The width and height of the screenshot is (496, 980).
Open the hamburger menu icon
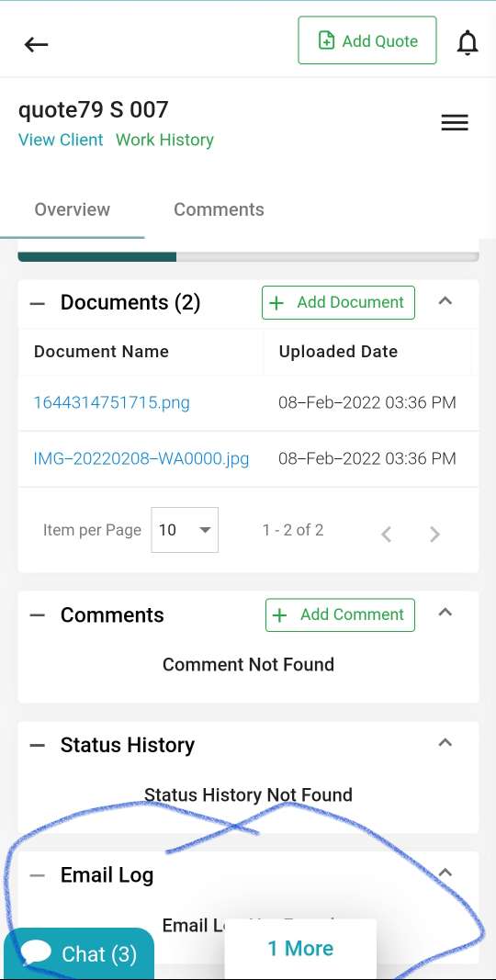(455, 122)
